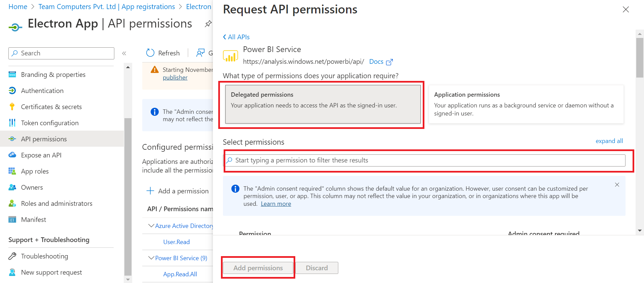The width and height of the screenshot is (644, 283).
Task: Select Application permissions card
Action: [x=526, y=104]
